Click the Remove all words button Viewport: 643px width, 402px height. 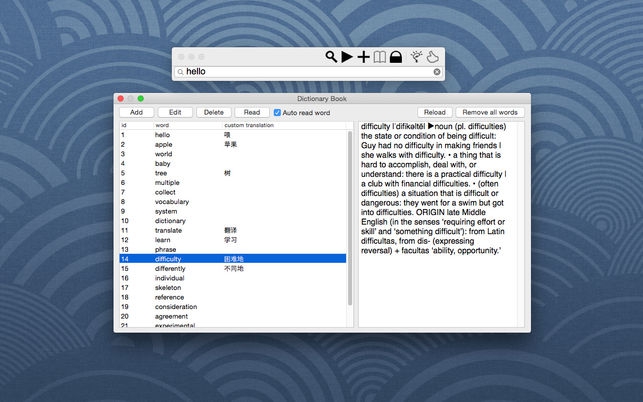point(490,112)
